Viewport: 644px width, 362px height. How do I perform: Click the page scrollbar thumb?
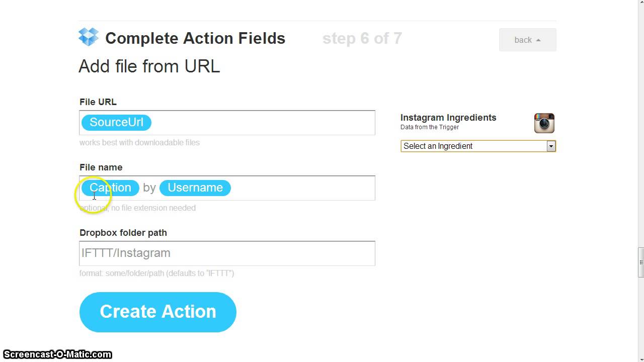point(640,262)
